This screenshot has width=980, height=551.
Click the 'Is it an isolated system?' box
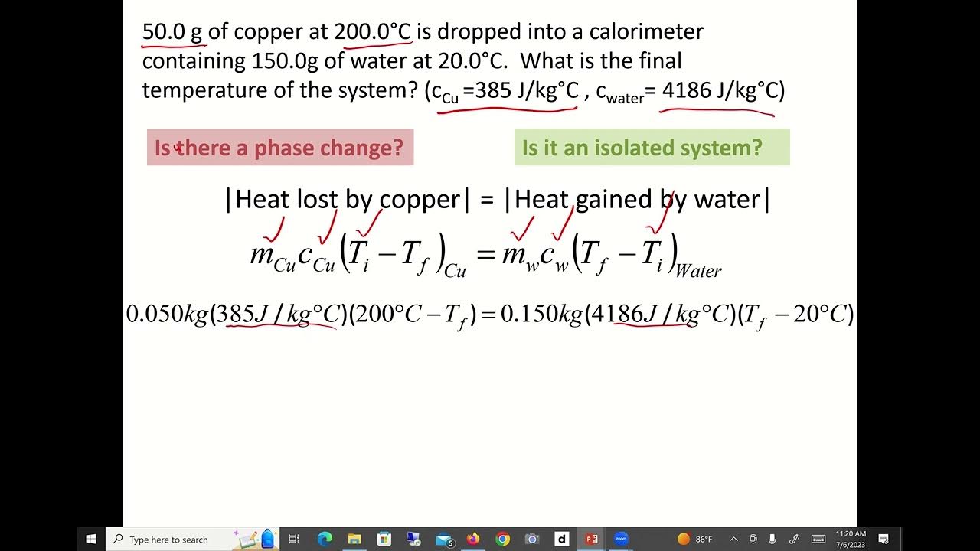pyautogui.click(x=652, y=147)
